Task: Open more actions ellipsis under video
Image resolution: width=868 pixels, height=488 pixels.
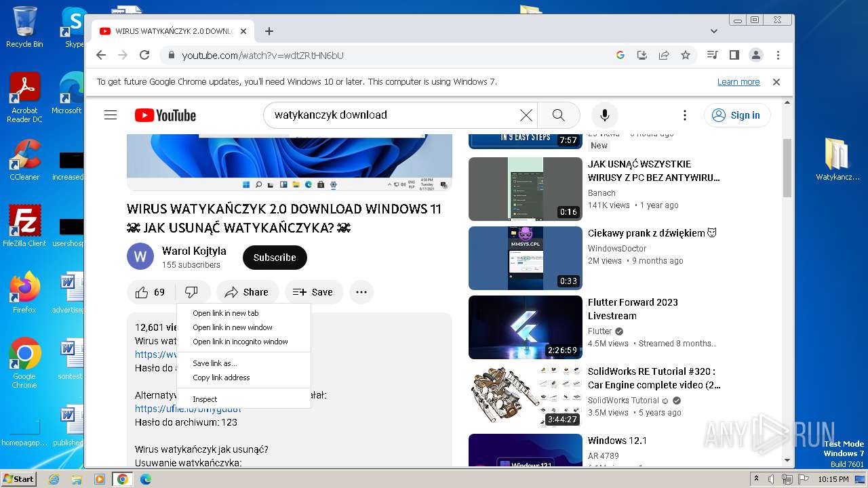Action: [x=361, y=292]
